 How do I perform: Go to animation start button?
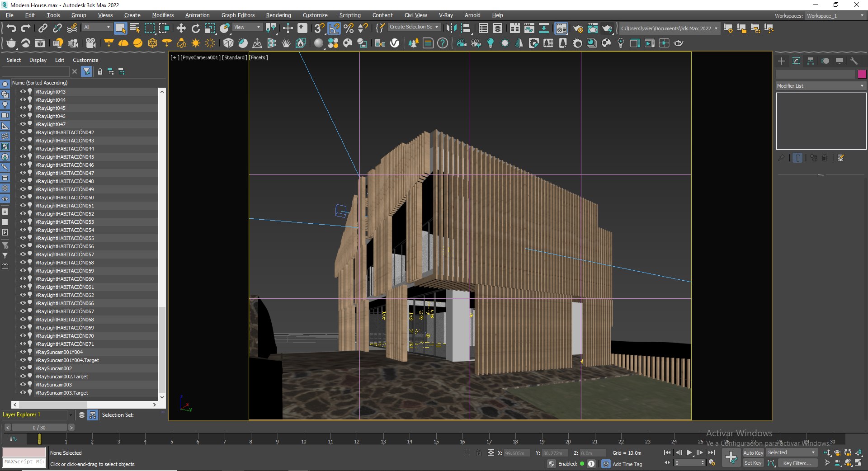pos(667,452)
